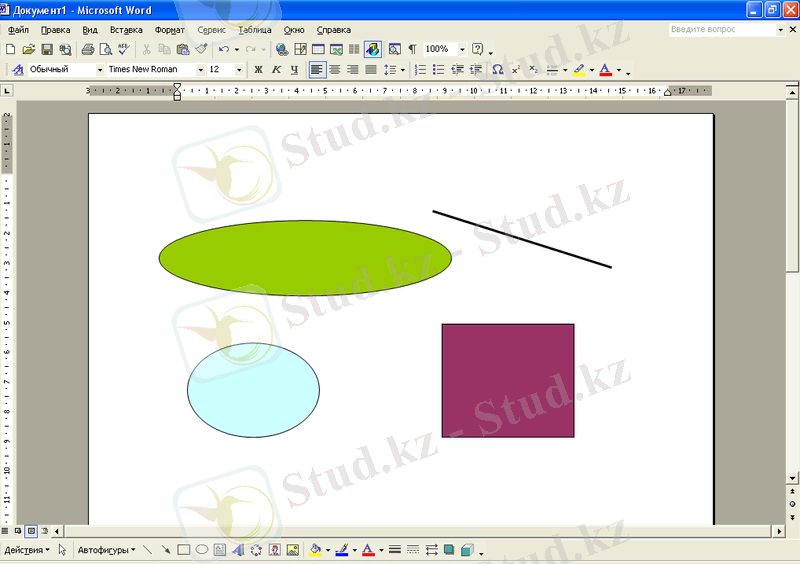Select the Arrow drawing tool
800x564 pixels.
point(165,550)
